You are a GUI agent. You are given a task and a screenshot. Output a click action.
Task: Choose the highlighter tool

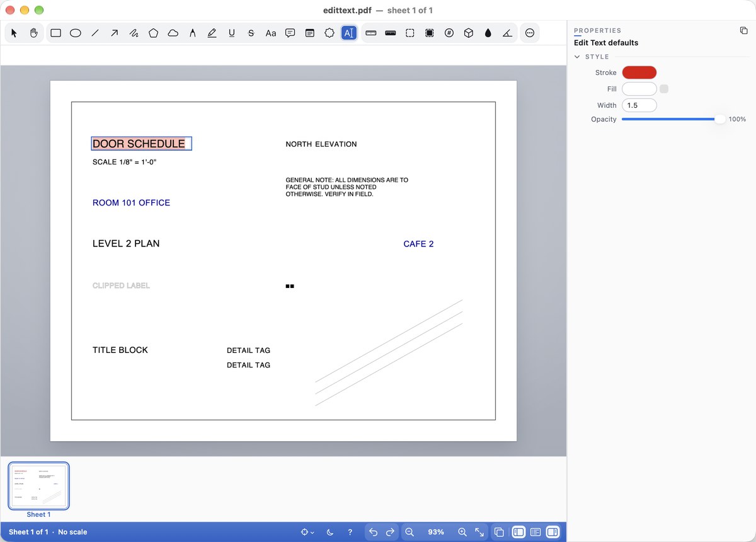(212, 33)
